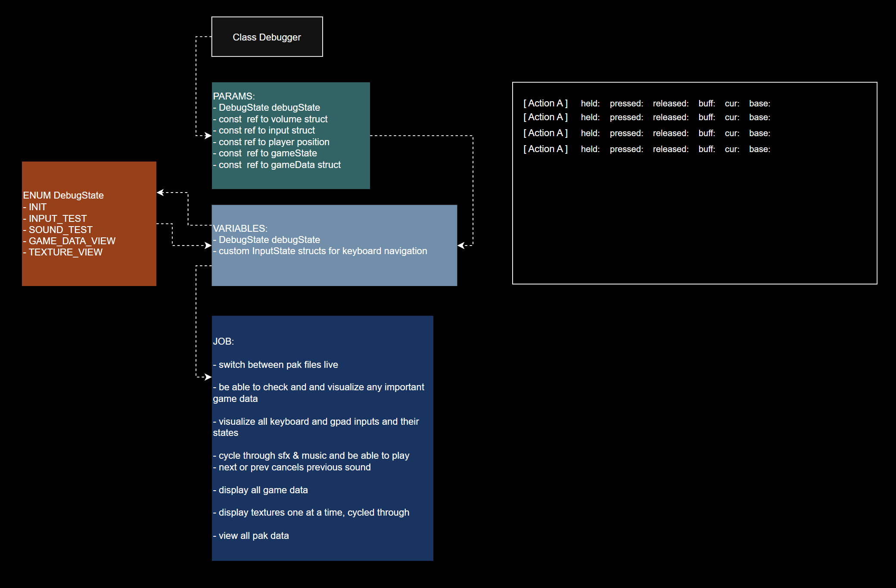
Task: Select the green PARAMS block
Action: [291, 135]
